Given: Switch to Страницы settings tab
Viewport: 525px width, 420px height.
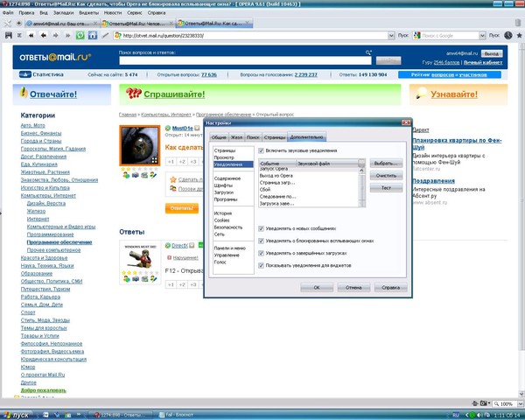Looking at the screenshot, I should pyautogui.click(x=274, y=137).
